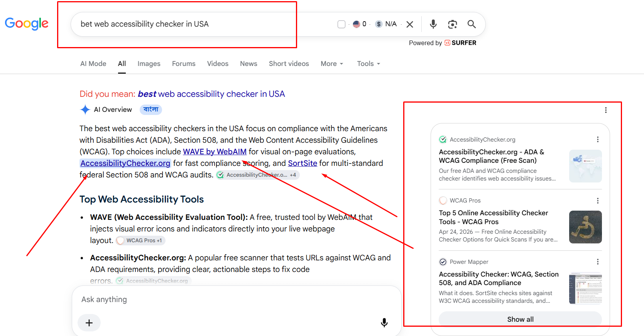Click the AccessibilityChecker.o... +4 source chip
Viewport: 644px width, 336px height.
point(257,175)
